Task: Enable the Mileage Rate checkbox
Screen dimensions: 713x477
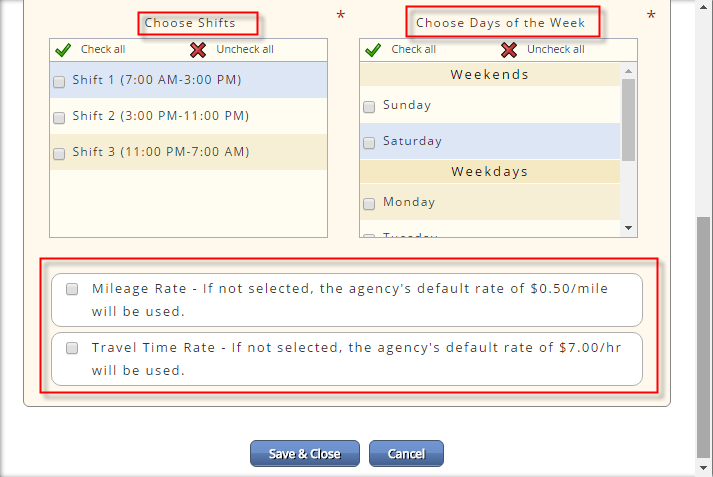Action: point(72,290)
